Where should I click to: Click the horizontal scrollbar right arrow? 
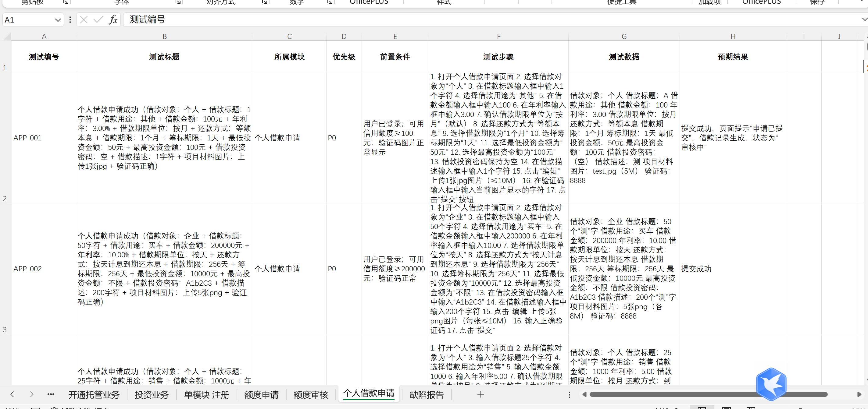click(859, 394)
